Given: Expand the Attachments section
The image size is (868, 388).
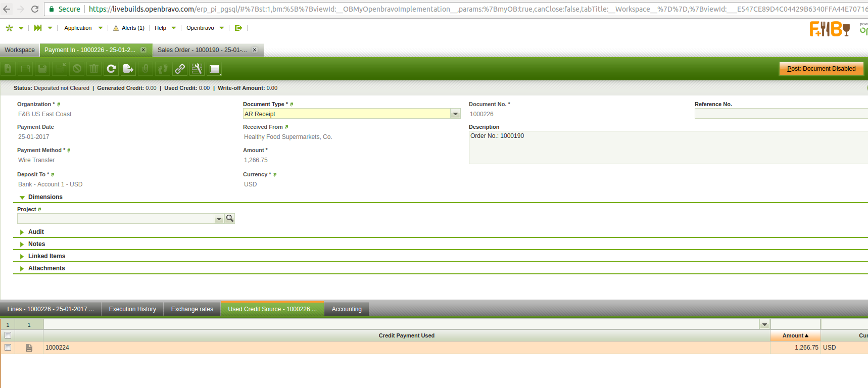Looking at the screenshot, I should click(22, 268).
